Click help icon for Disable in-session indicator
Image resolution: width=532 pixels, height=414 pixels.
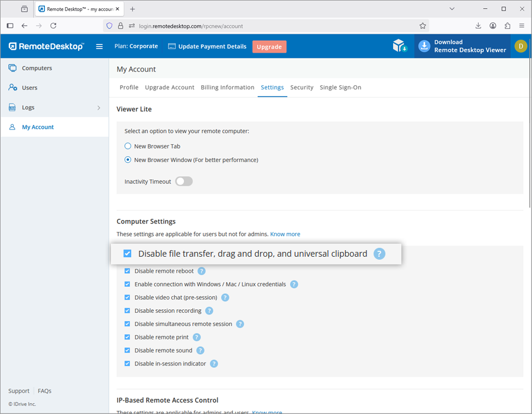point(214,364)
